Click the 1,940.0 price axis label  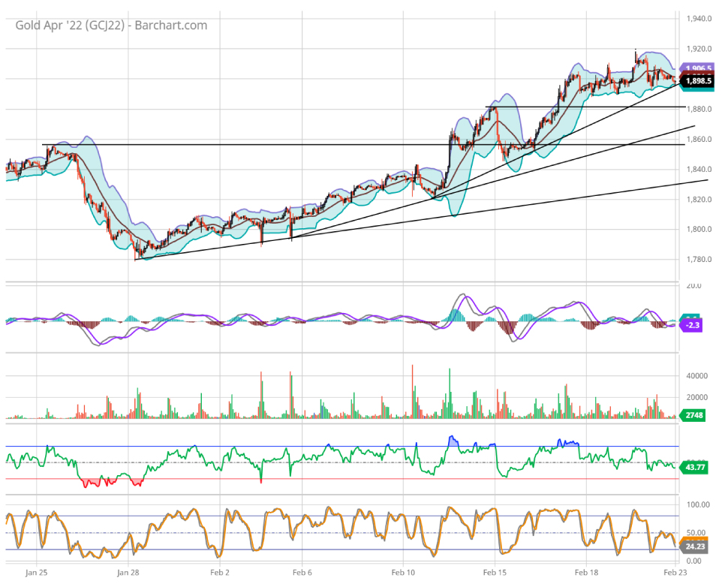(698, 19)
